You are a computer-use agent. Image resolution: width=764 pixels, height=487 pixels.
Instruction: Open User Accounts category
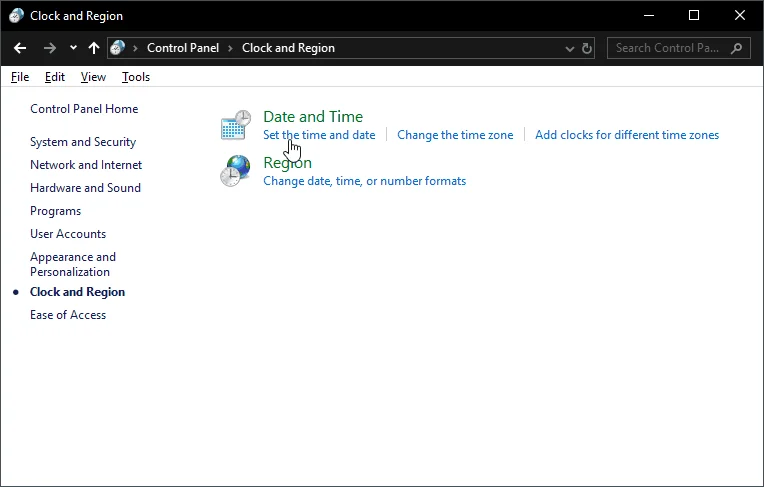(x=68, y=234)
